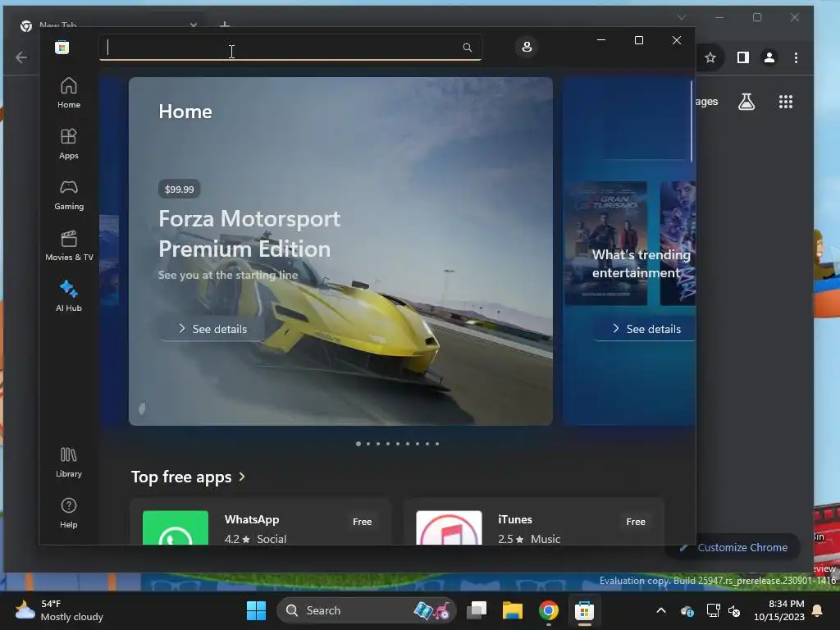Open Task View on taskbar
Viewport: 840px width, 630px height.
coord(477,610)
